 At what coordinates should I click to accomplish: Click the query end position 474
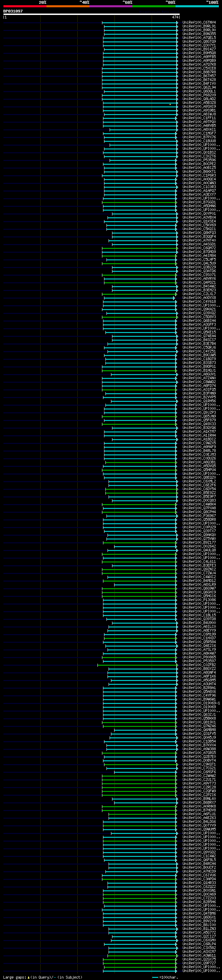coord(175,17)
